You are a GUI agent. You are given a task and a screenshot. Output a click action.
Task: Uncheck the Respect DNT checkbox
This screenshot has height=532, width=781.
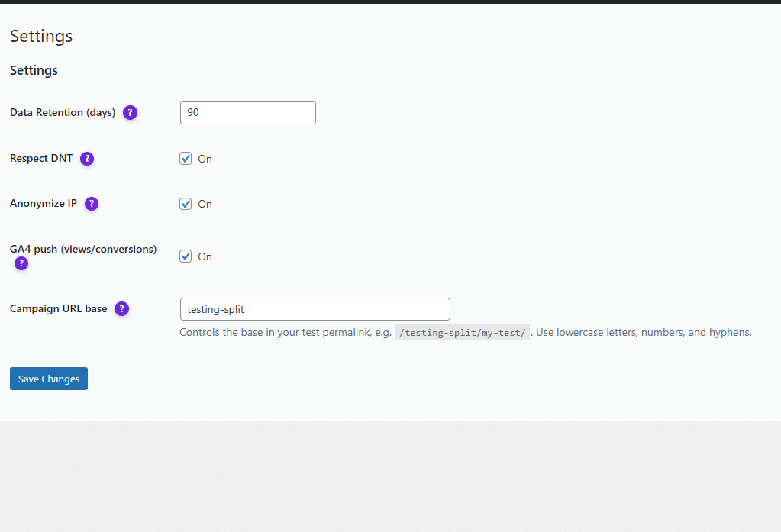(x=186, y=159)
